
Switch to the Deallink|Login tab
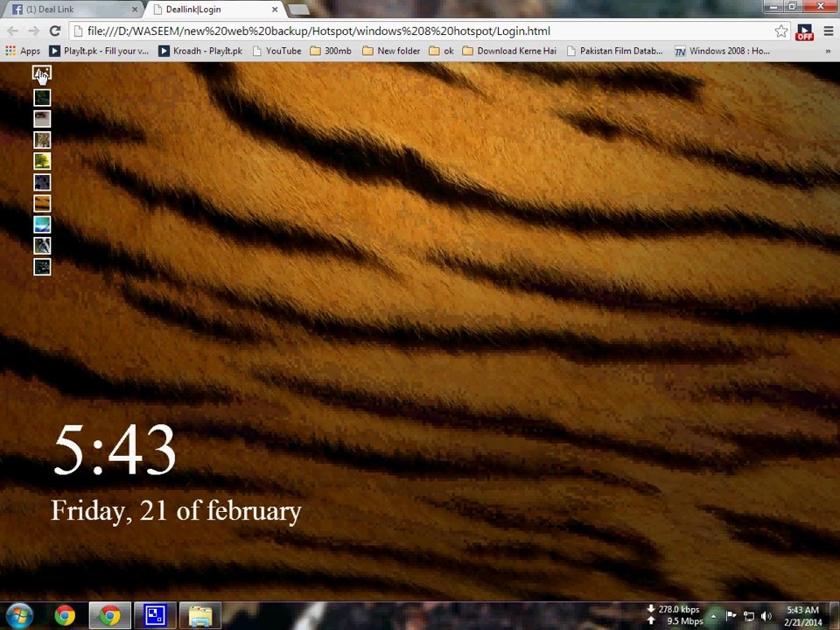tap(214, 10)
